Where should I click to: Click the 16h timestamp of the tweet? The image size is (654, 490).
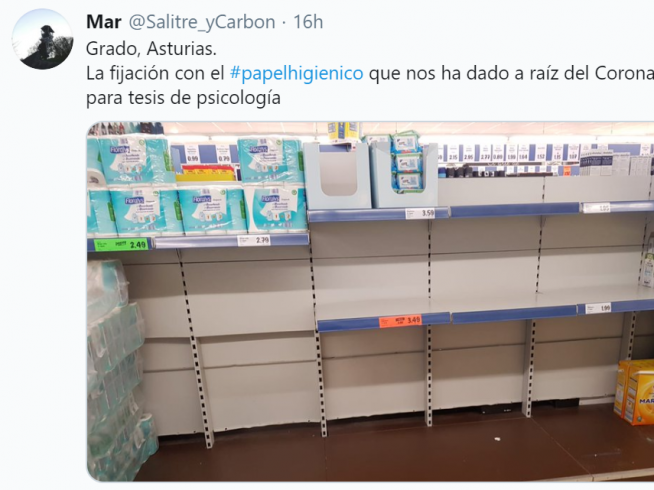pos(308,22)
